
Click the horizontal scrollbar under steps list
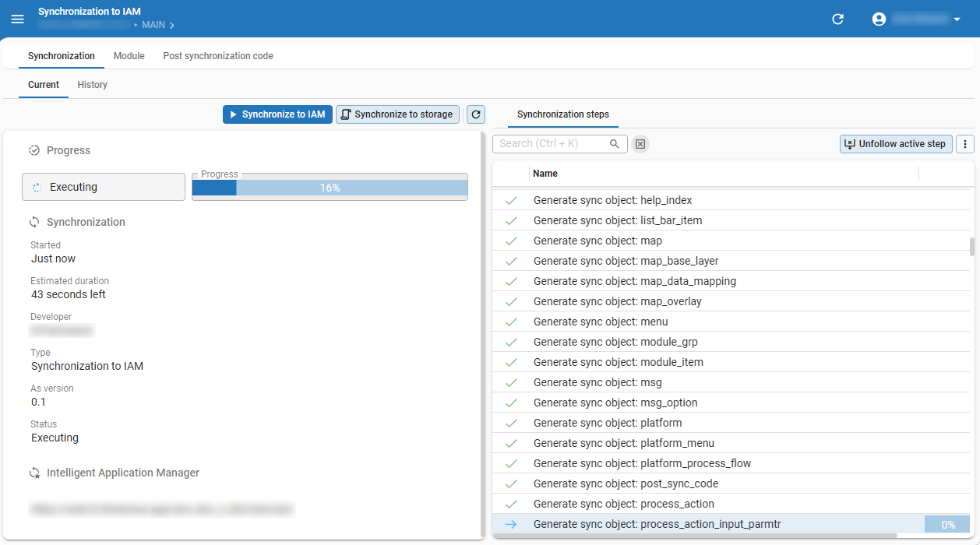coord(695,536)
